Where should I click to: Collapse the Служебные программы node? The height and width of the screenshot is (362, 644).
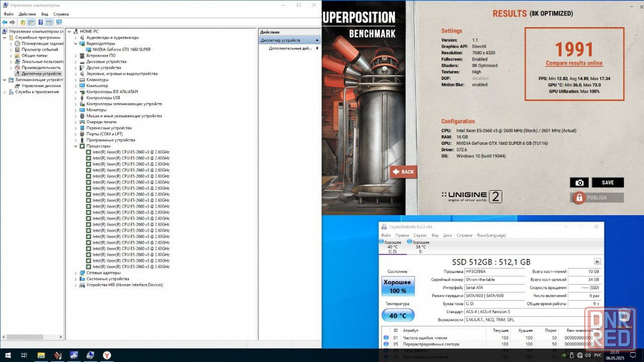point(5,37)
